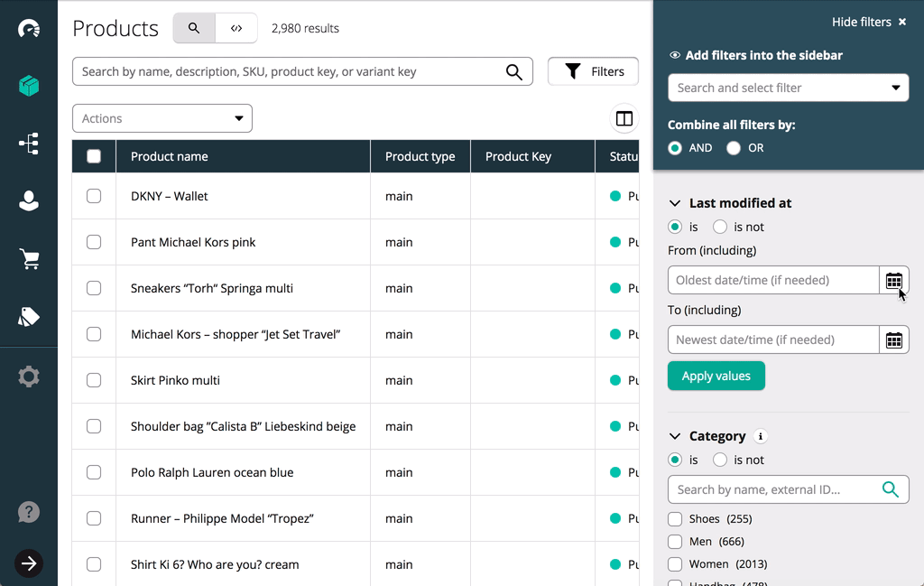Switch to the code query view tab
The height and width of the screenshot is (586, 924).
236,28
